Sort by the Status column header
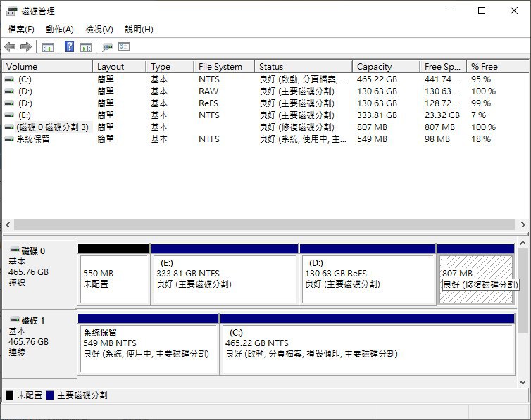The height and width of the screenshot is (420, 531). coord(304,67)
